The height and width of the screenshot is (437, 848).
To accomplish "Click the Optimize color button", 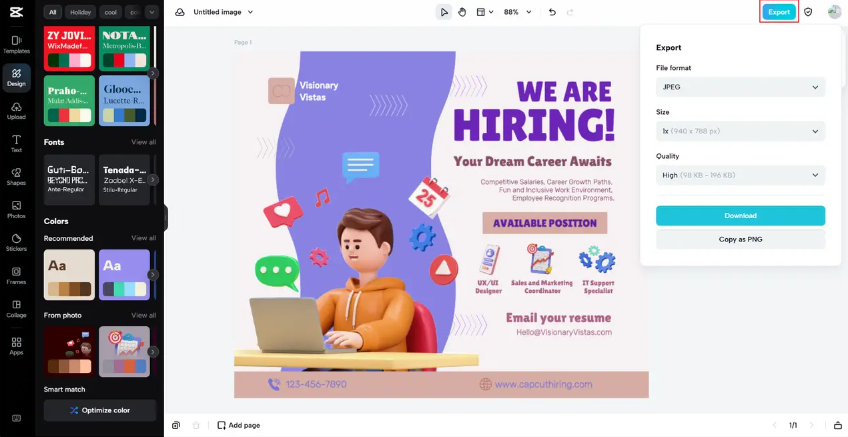I will pos(100,410).
